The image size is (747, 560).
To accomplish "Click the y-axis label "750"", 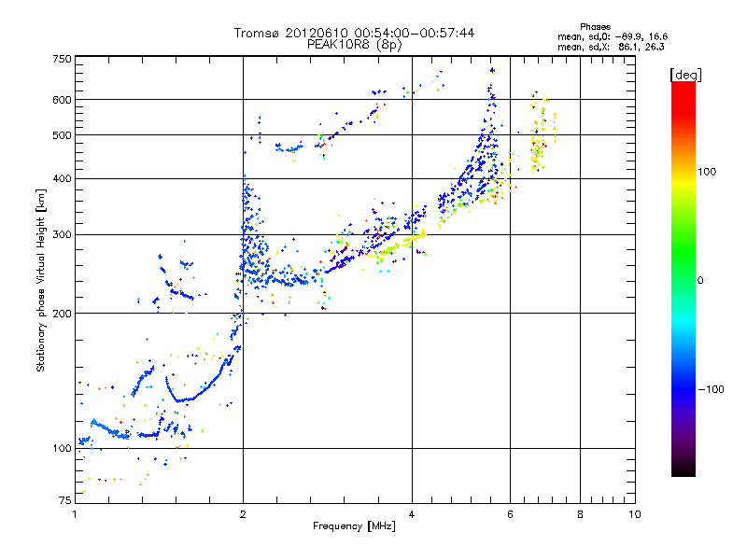I will pyautogui.click(x=62, y=59).
